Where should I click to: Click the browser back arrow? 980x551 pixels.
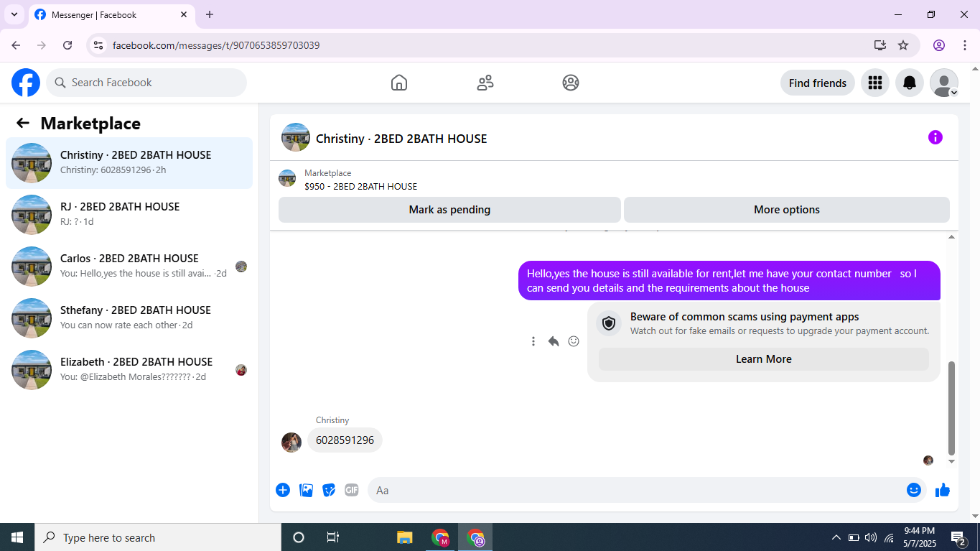click(16, 45)
